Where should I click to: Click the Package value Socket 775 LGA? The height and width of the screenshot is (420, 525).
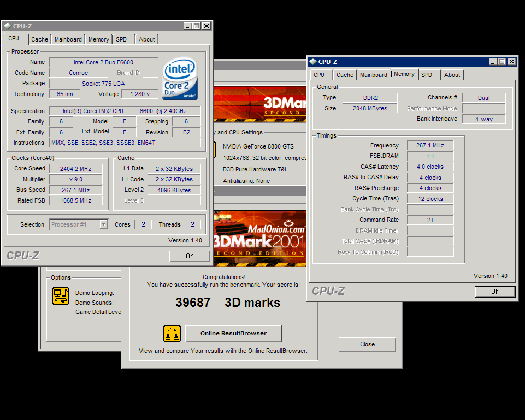(103, 84)
